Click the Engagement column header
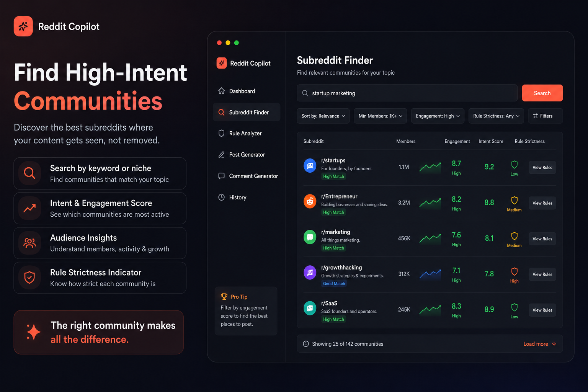 457,141
